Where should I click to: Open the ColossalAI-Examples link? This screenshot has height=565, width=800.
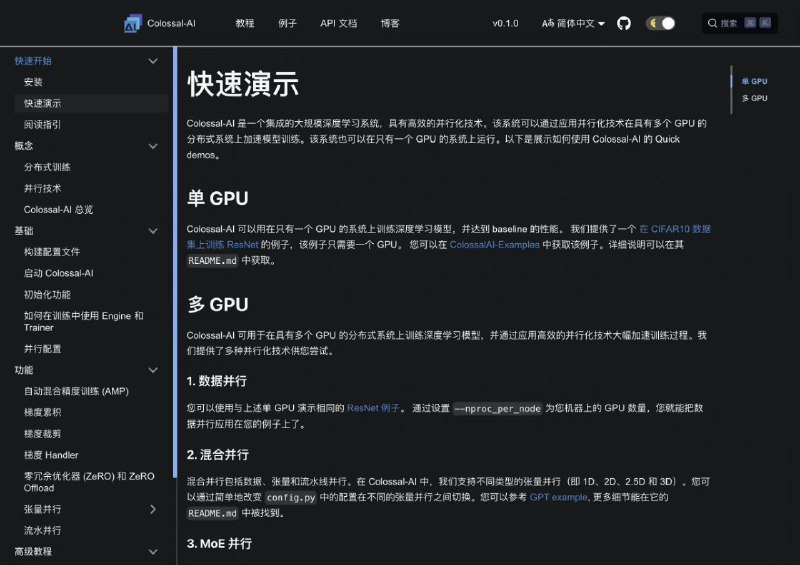click(x=494, y=245)
